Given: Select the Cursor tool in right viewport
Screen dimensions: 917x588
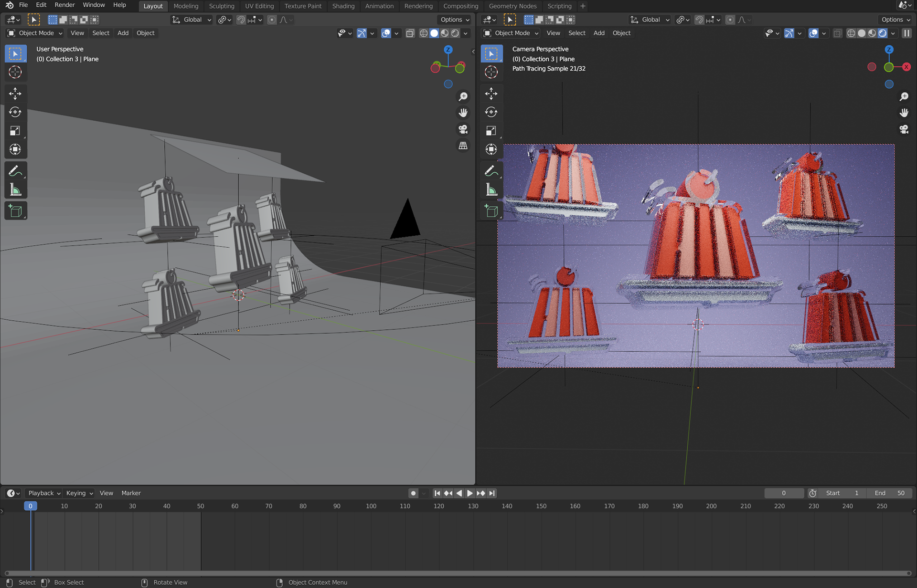Looking at the screenshot, I should coord(491,72).
